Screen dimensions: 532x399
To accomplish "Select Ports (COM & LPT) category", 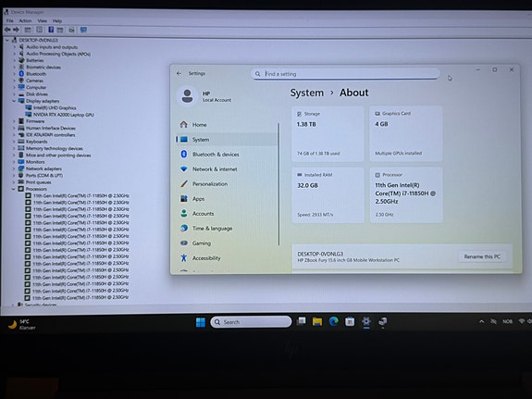I will 44,175.
